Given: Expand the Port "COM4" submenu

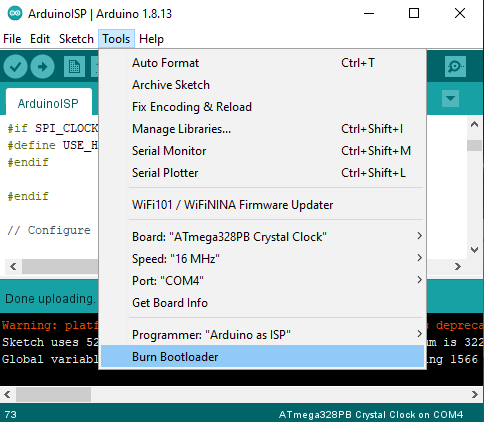Looking at the screenshot, I should [262, 281].
